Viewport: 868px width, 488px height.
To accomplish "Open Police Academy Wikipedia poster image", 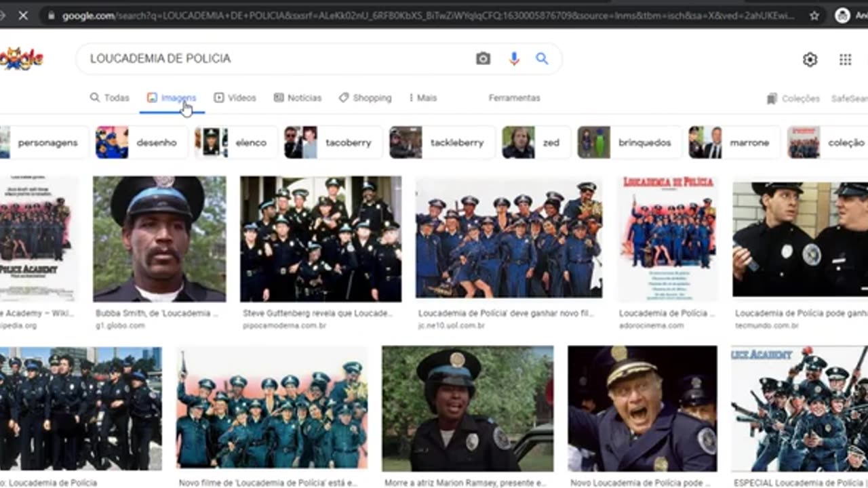I will [x=38, y=239].
